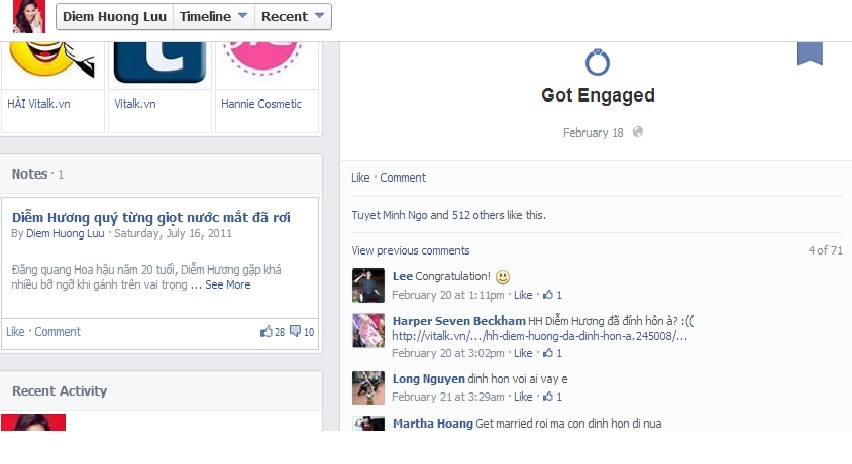Expand the Timeline dropdown
This screenshot has height=464, width=852.
tap(214, 17)
